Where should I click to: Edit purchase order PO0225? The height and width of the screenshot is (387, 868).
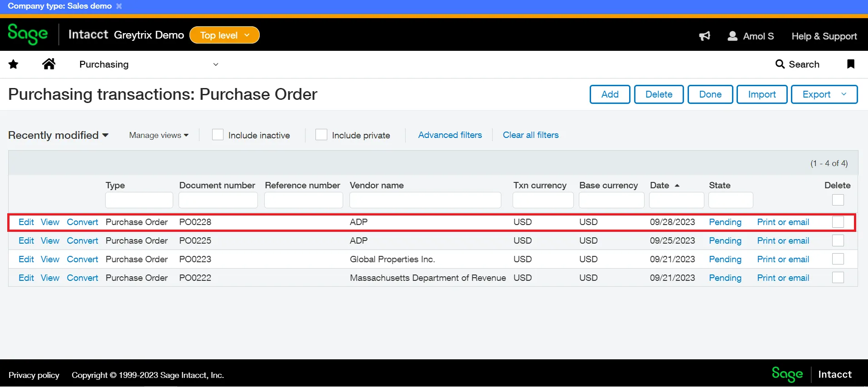point(26,240)
